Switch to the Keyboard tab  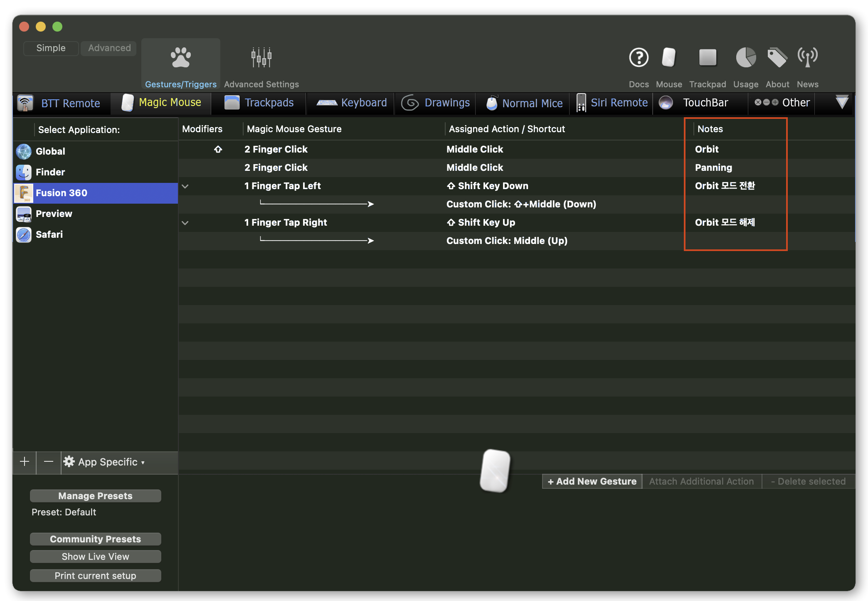pyautogui.click(x=352, y=103)
